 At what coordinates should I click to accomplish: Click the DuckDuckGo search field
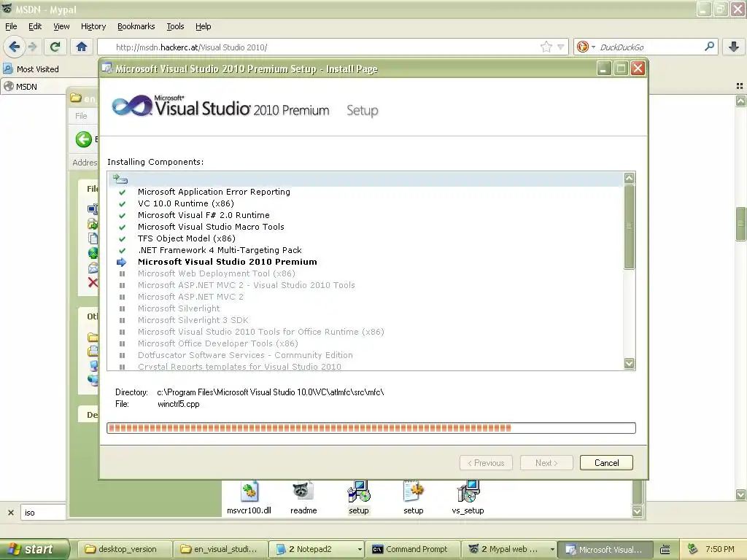(x=648, y=47)
